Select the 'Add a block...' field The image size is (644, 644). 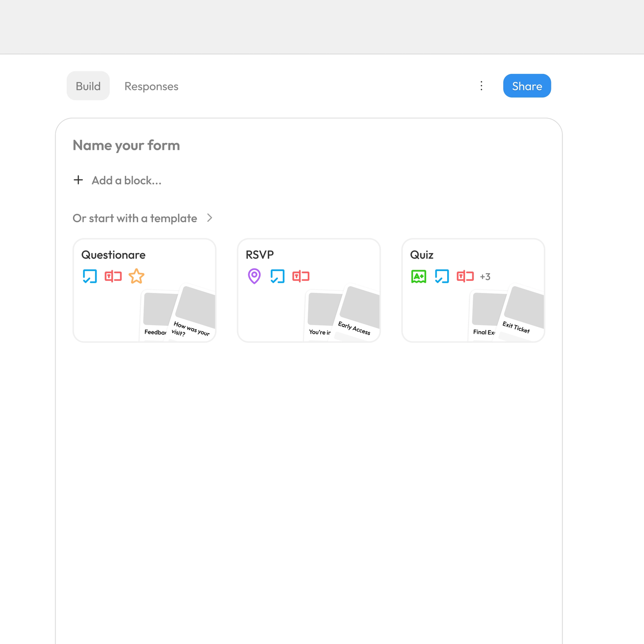pyautogui.click(x=127, y=180)
